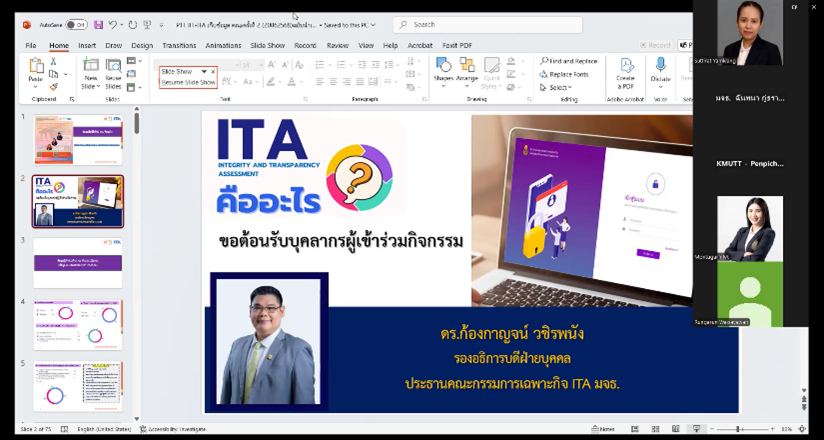Click Replace Fonts

[564, 74]
